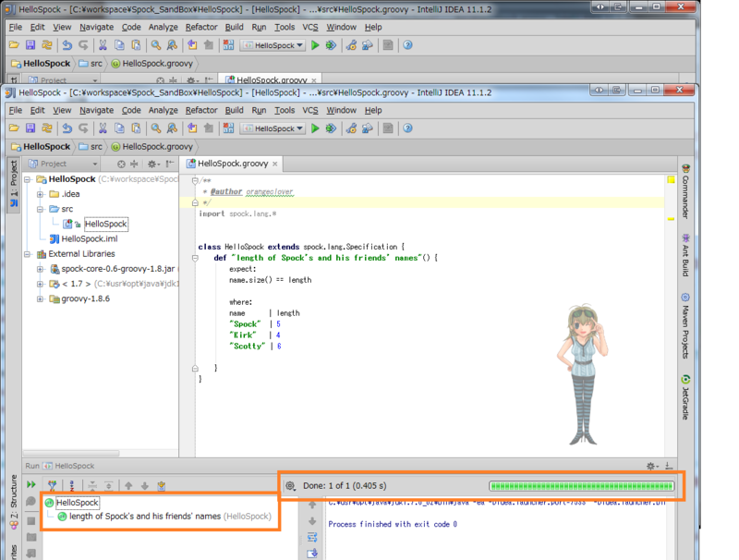This screenshot has height=560, width=739.
Task: Click the Undo arrow in the front window toolbar
Action: (67, 128)
